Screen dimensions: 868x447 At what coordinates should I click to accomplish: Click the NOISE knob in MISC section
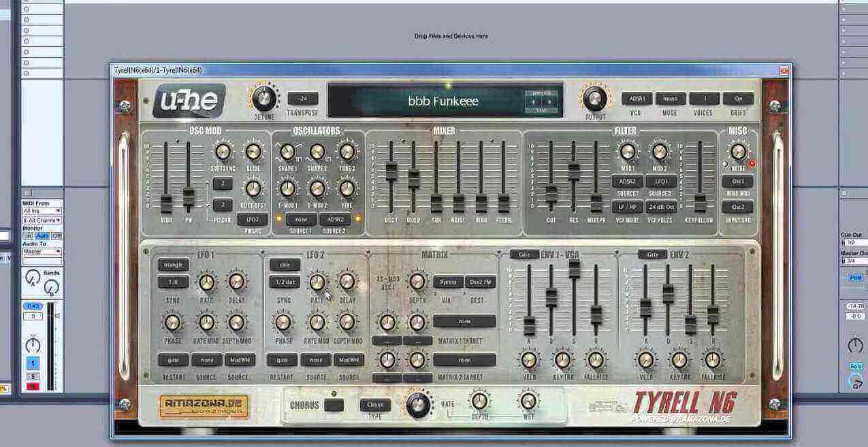click(738, 151)
